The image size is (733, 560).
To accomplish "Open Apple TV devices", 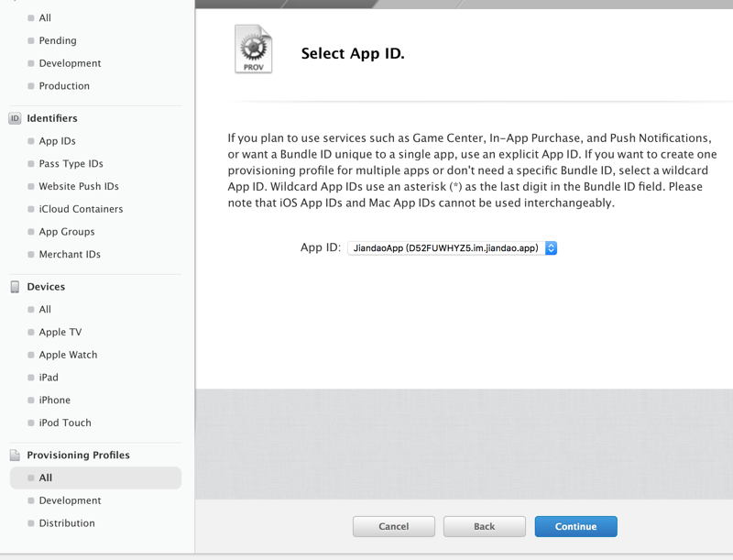I will pyautogui.click(x=60, y=333).
